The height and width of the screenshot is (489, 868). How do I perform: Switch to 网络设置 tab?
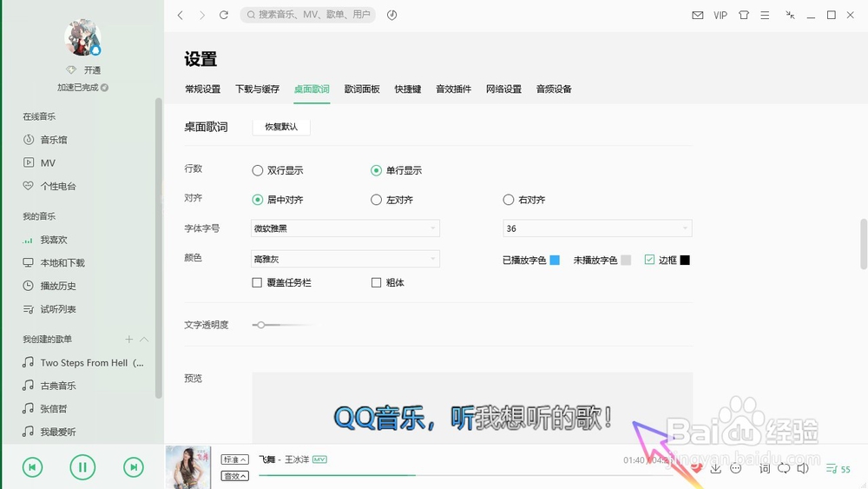point(503,89)
